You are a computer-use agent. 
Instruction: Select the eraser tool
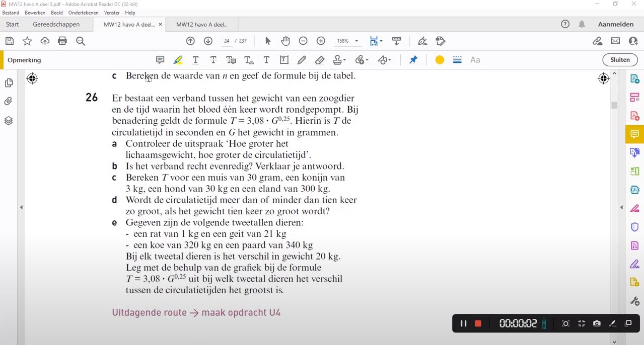(319, 60)
